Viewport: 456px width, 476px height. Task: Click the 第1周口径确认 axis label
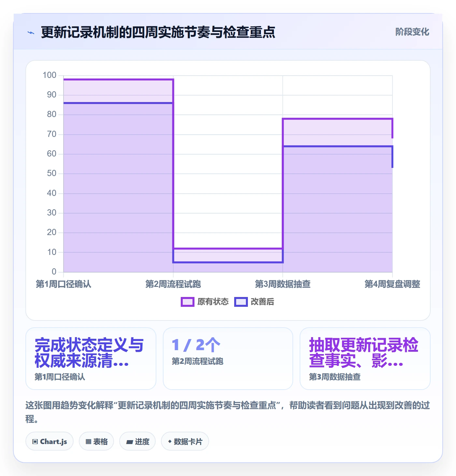tap(64, 284)
